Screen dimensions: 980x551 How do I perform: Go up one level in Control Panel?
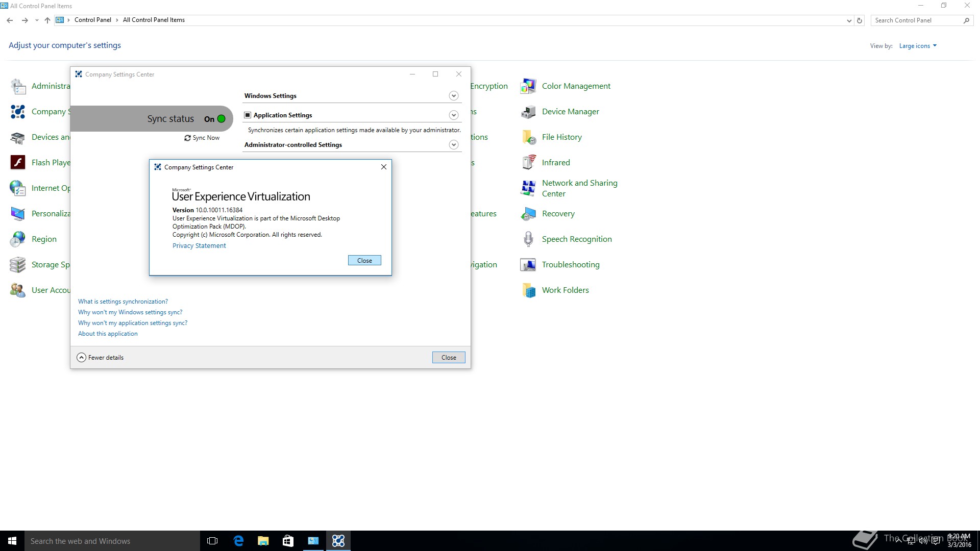point(47,20)
